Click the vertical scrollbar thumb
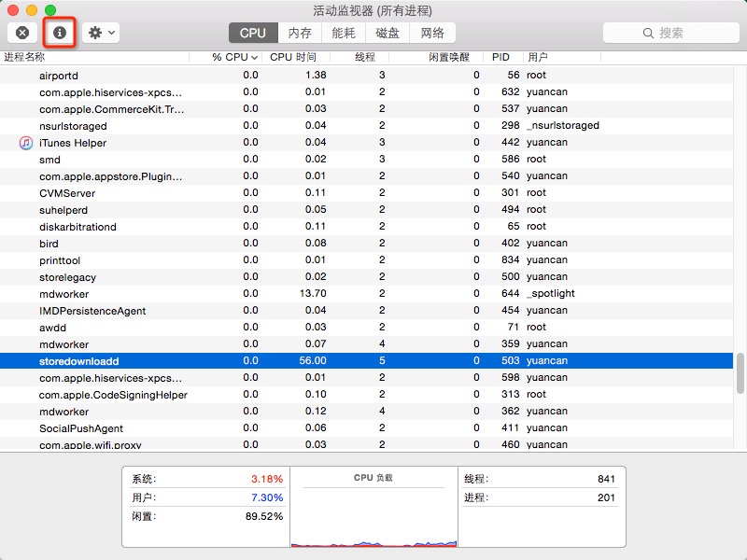Screen dimensions: 747x560 [x=740, y=372]
